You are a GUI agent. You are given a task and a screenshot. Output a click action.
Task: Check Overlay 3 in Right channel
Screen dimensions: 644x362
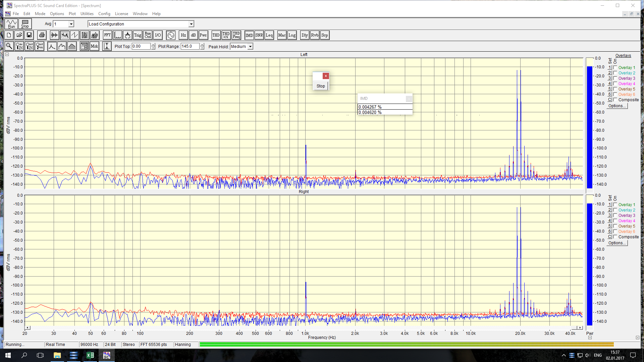click(615, 215)
